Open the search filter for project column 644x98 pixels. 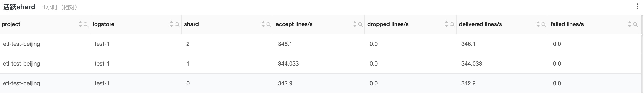tap(86, 25)
